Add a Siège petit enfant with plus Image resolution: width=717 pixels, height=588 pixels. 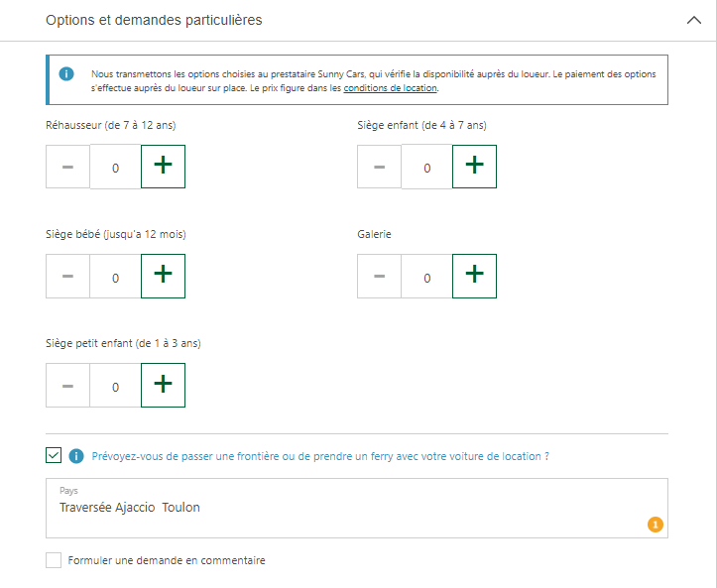[163, 385]
